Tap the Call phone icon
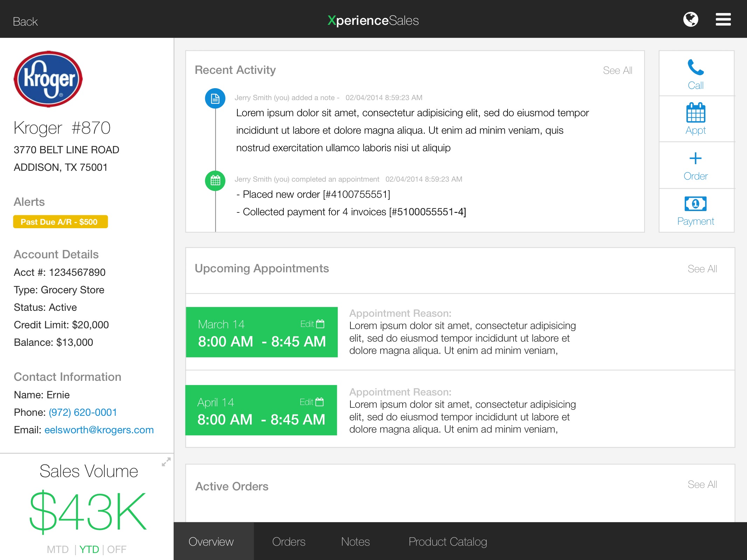The image size is (747, 560). [696, 67]
